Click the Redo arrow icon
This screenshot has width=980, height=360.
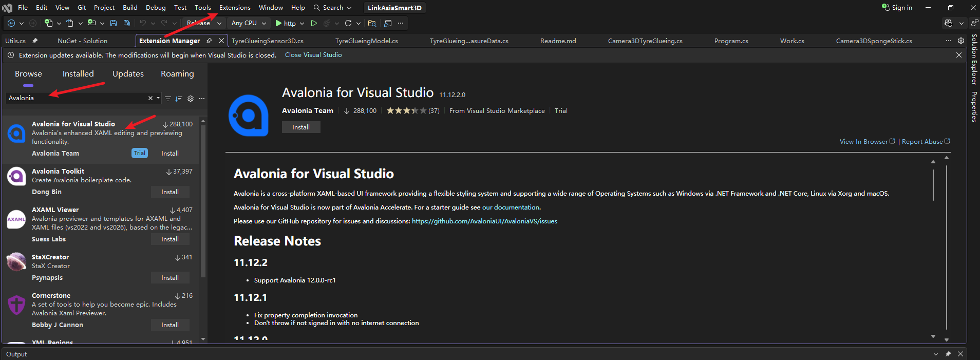tap(164, 23)
